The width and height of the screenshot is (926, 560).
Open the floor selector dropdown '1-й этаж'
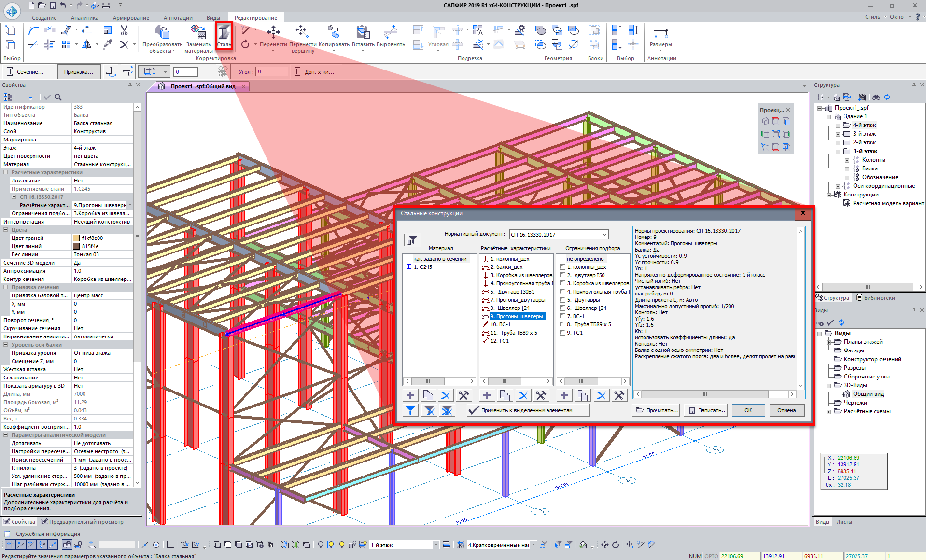[x=435, y=545]
